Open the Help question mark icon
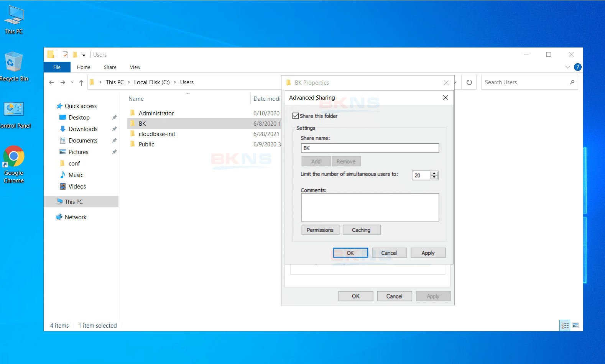 click(x=577, y=67)
